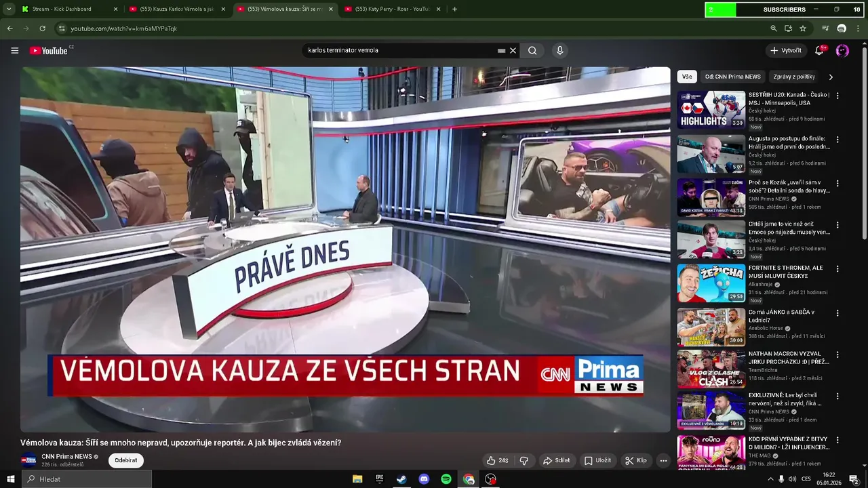
Task: Run search with the magnifier button
Action: tap(532, 50)
